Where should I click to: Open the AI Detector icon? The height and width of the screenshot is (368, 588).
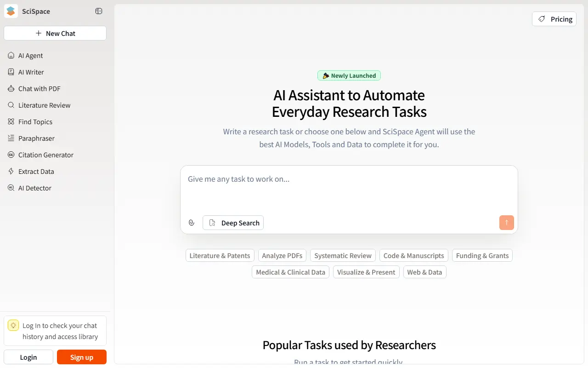(x=11, y=188)
